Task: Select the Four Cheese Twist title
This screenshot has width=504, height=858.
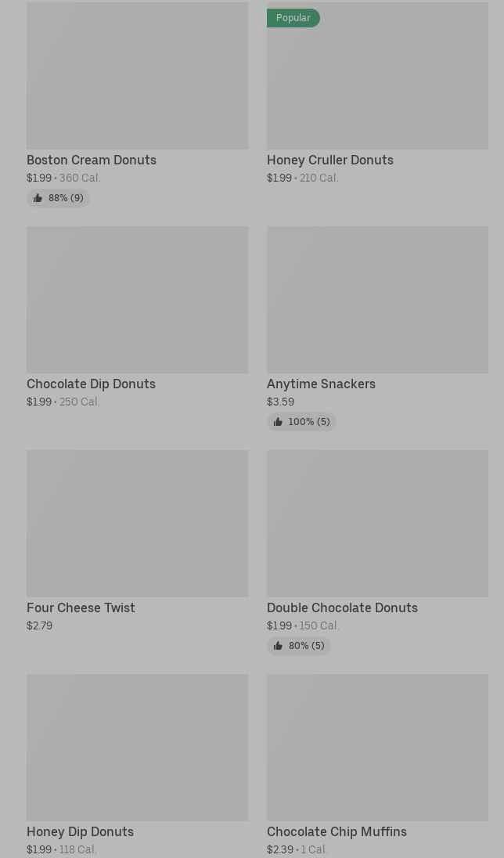Action: (x=81, y=608)
